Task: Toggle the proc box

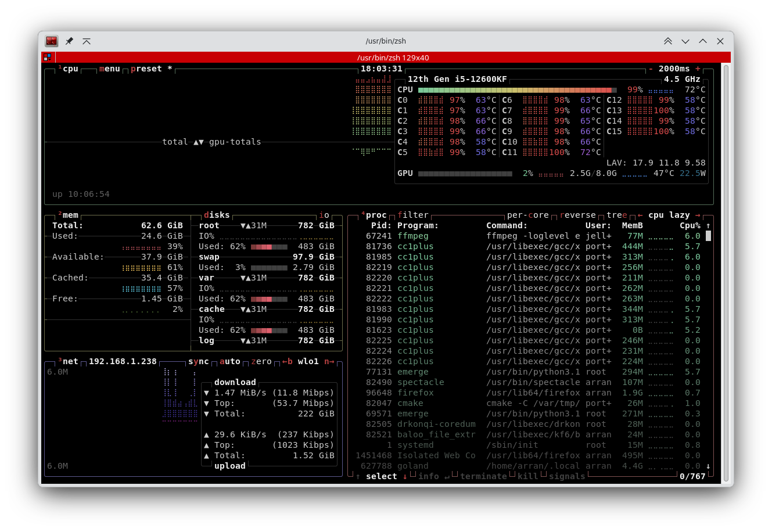Action: tap(374, 215)
